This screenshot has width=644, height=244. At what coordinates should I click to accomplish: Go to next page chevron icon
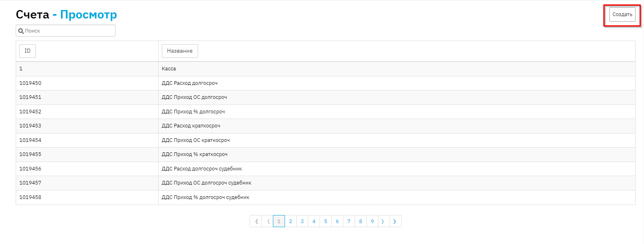[383, 221]
